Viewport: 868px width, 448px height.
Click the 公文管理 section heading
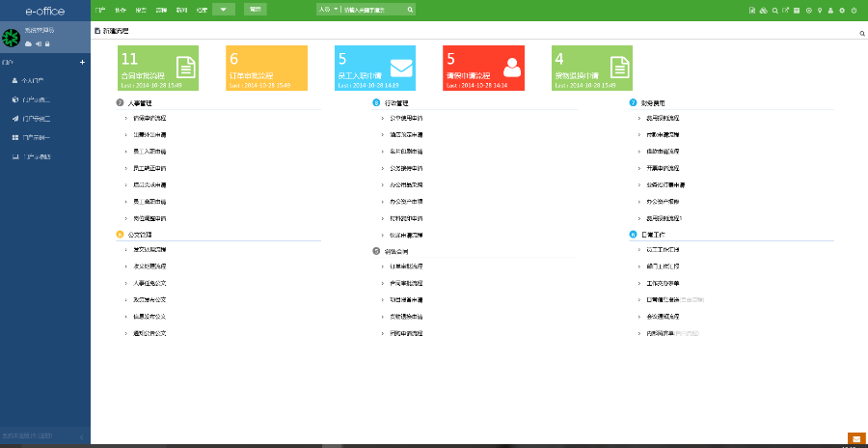click(x=140, y=235)
